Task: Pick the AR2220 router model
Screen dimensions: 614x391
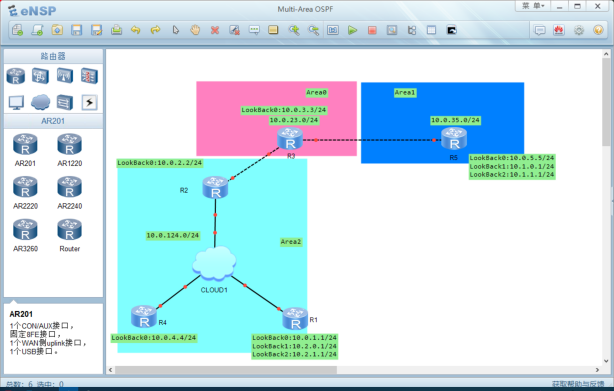Action: click(25, 193)
